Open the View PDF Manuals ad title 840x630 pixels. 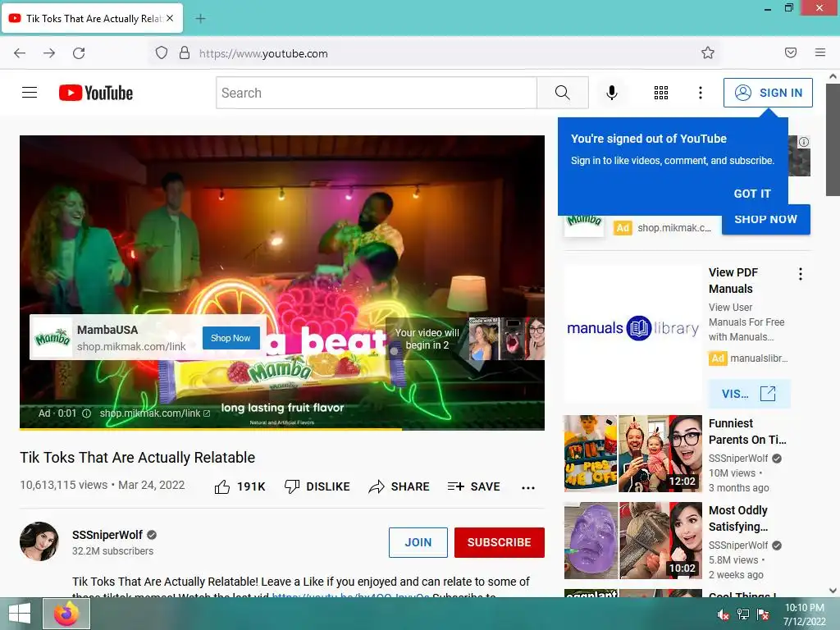pos(733,281)
